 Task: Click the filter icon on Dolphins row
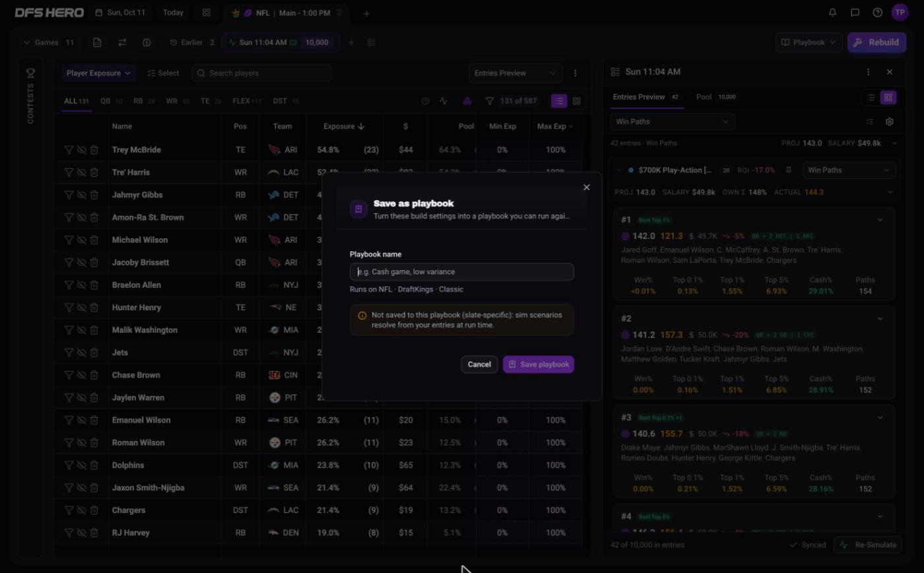click(69, 465)
